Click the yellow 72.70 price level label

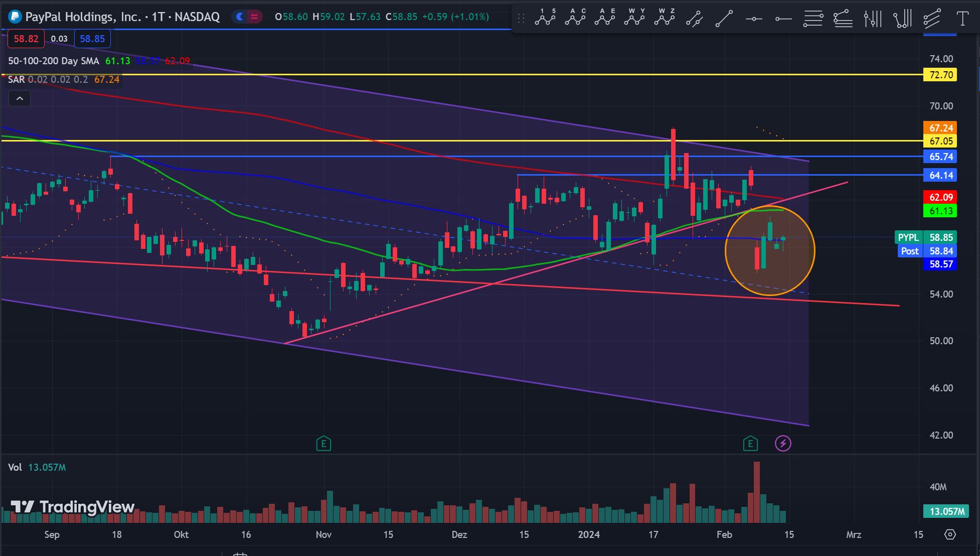(940, 75)
